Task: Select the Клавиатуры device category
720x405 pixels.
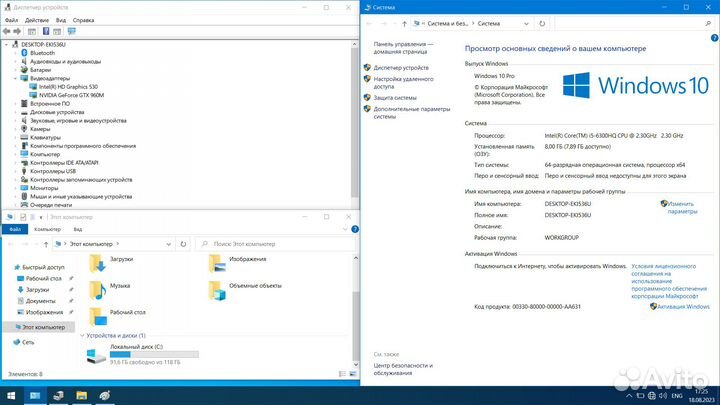Action: pos(45,137)
